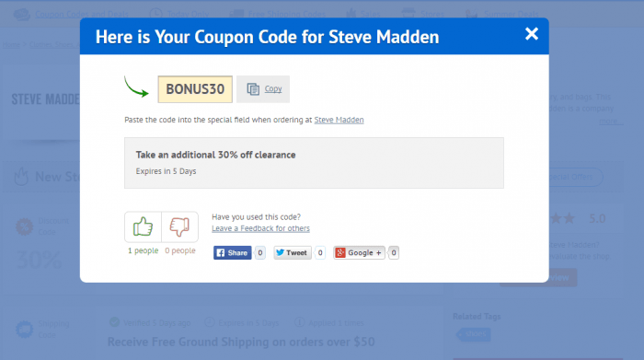
Task: Open Coupon Codes and Deals menu
Action: coord(82,15)
